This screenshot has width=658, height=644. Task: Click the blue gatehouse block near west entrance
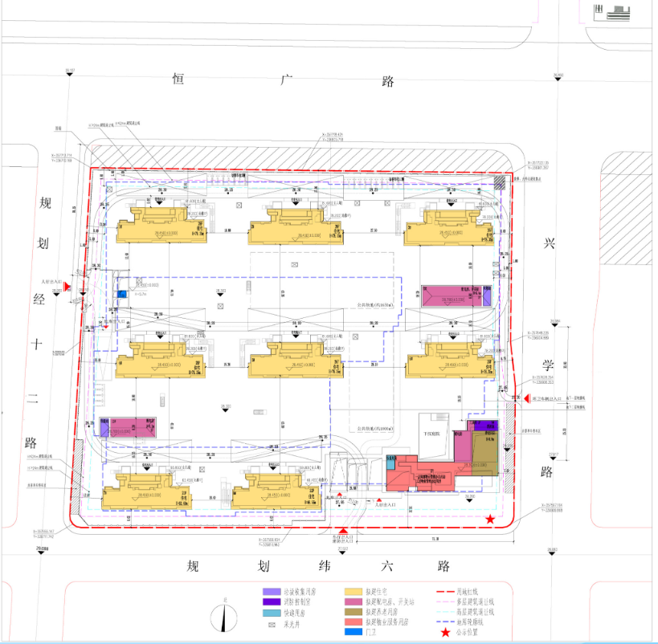[122, 295]
